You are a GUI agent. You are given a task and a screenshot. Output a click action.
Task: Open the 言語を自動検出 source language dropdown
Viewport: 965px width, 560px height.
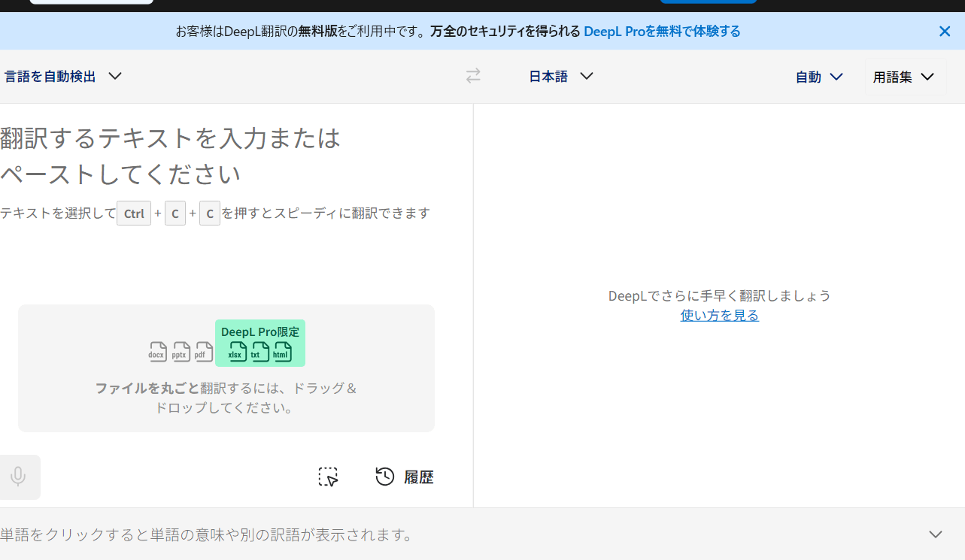(63, 76)
